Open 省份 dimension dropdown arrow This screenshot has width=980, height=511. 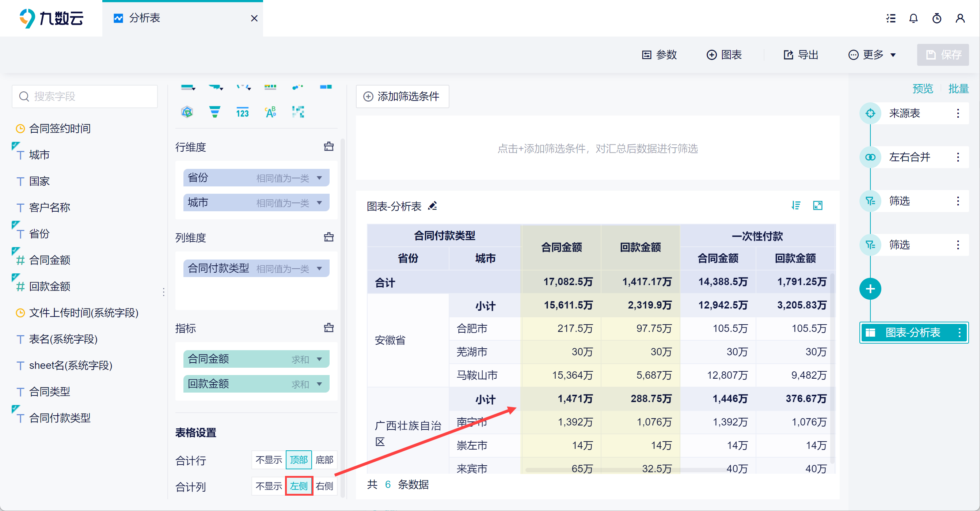coord(320,178)
